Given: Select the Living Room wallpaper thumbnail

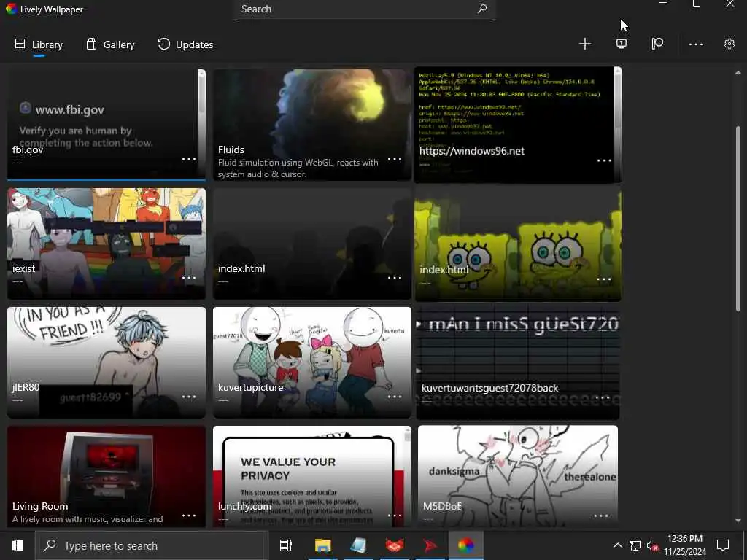Looking at the screenshot, I should (107, 476).
